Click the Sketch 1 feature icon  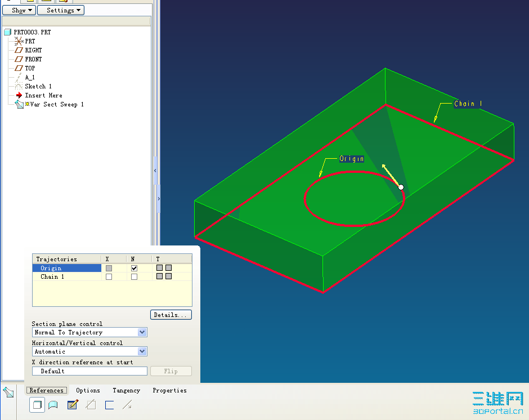pyautogui.click(x=19, y=87)
